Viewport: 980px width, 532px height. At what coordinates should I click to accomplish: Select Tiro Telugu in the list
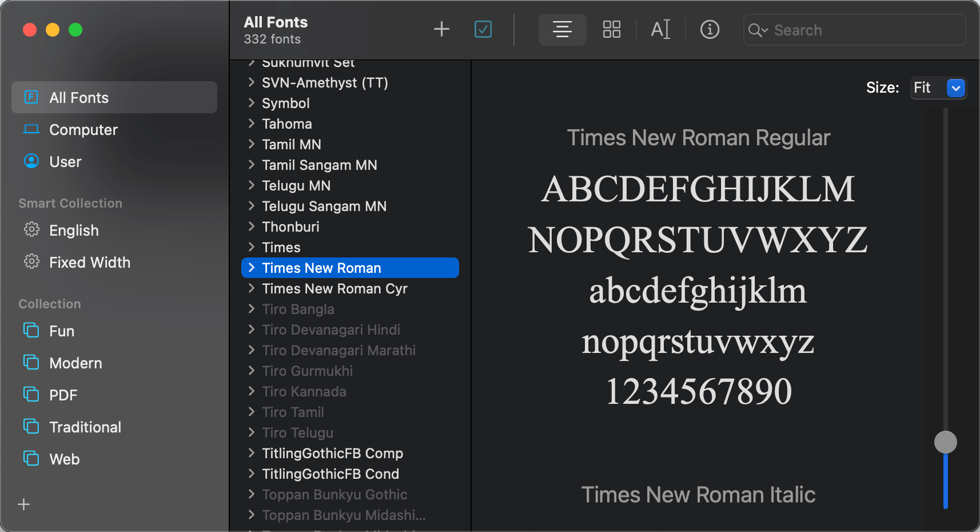point(350,432)
